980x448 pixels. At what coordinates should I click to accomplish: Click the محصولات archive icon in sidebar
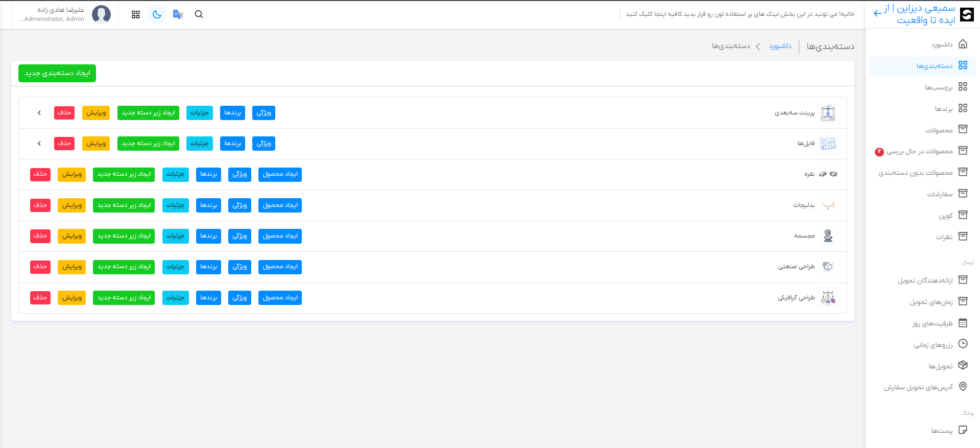click(x=963, y=129)
